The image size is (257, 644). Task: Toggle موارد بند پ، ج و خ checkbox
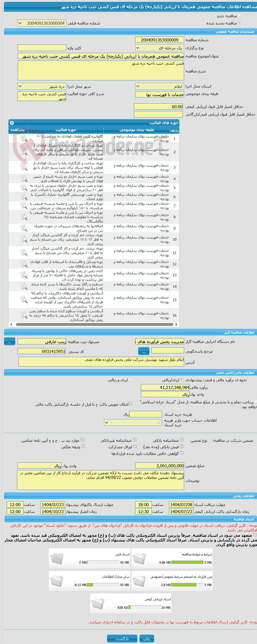[x=83, y=440]
